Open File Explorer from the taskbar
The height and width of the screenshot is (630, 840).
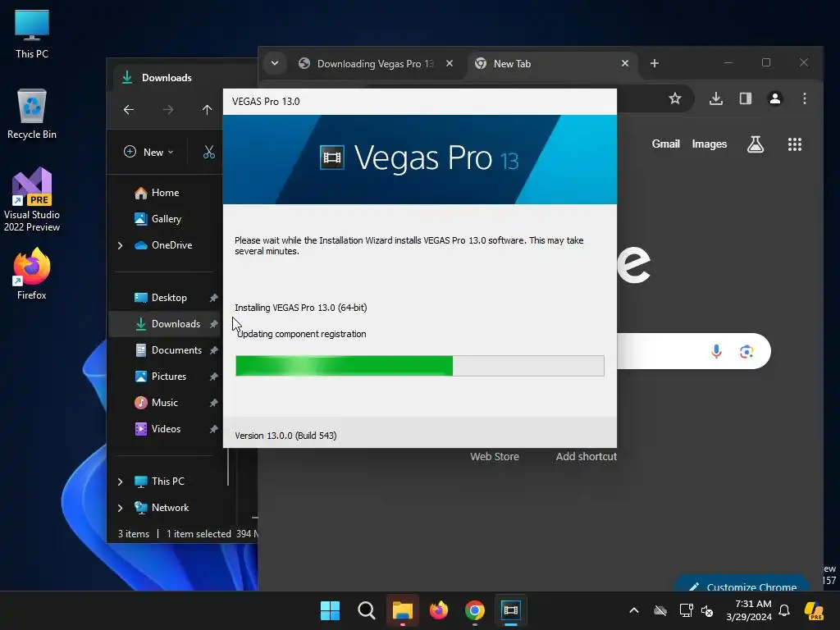(402, 610)
